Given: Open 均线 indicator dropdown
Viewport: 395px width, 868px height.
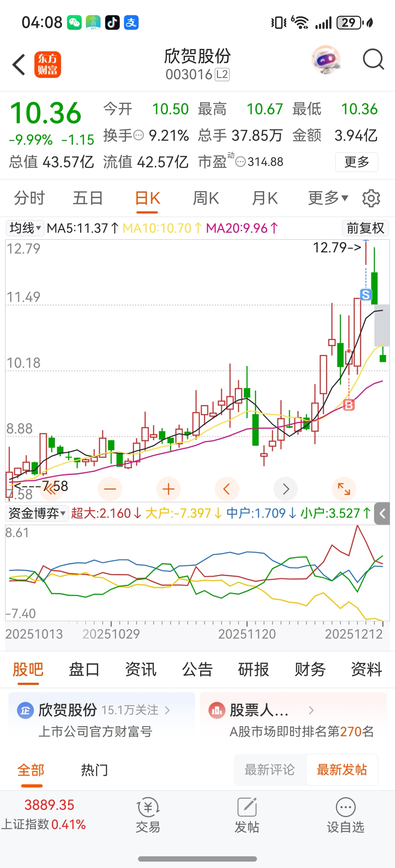Looking at the screenshot, I should [x=25, y=228].
